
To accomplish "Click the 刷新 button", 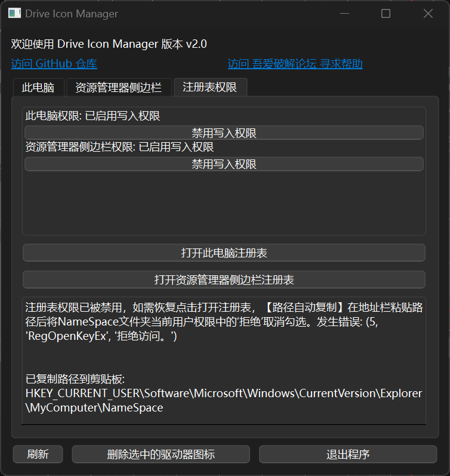I will (38, 454).
